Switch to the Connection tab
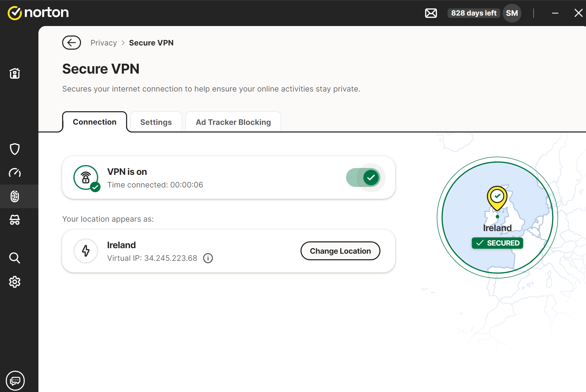586x392 pixels. pyautogui.click(x=95, y=122)
